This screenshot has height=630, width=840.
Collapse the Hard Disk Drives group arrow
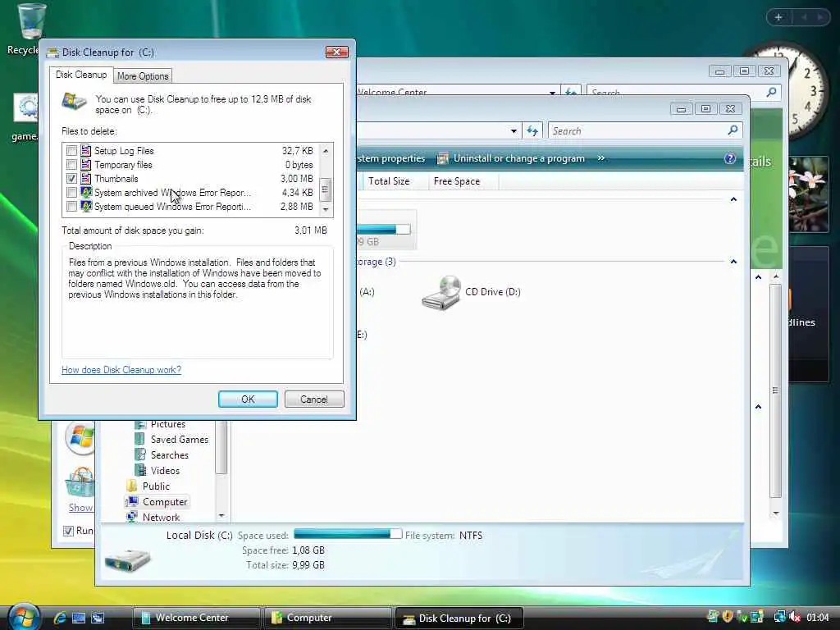[733, 199]
